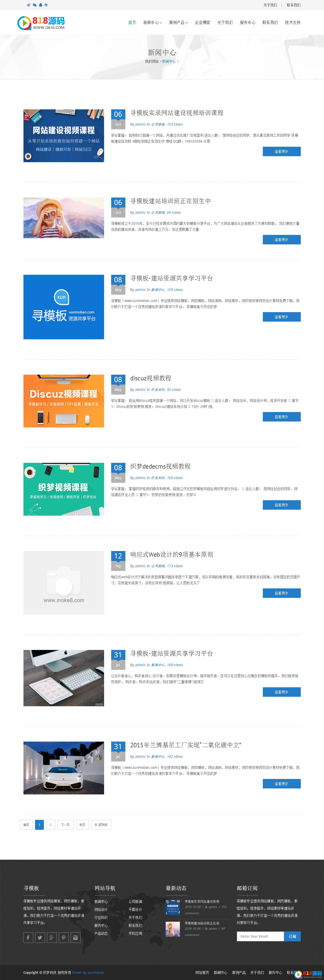The width and height of the screenshot is (324, 980).
Task: Expand the 案例产品 dropdown in the navigation bar
Action: pyautogui.click(x=178, y=22)
